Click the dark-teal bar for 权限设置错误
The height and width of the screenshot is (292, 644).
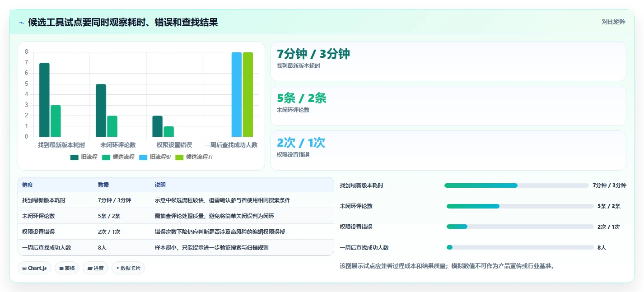tap(157, 126)
